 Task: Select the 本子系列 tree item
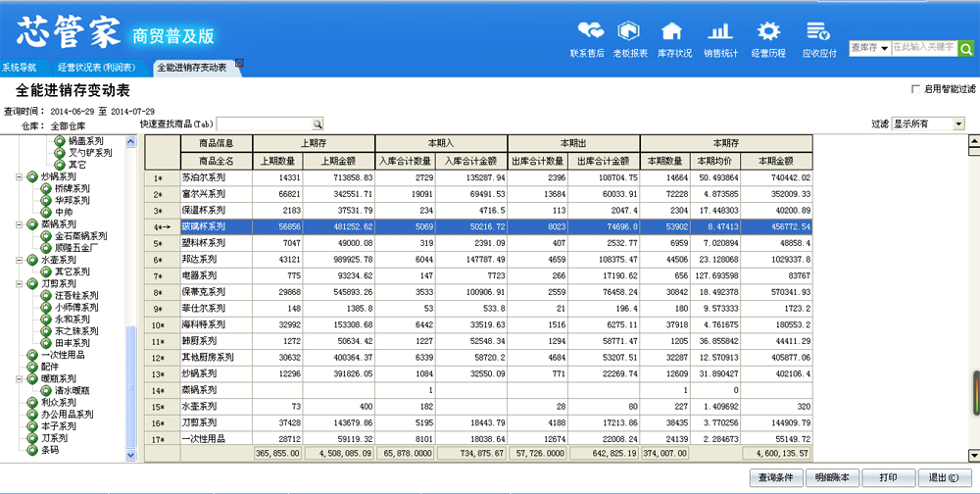(59, 425)
